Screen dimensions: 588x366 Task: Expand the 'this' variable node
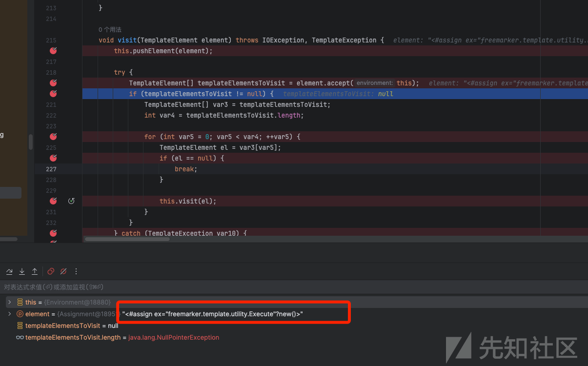point(9,302)
